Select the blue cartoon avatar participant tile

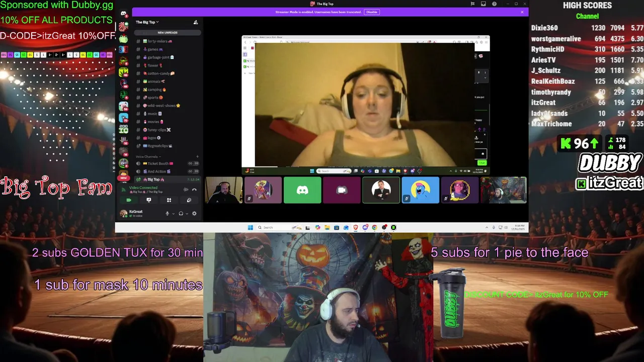tap(420, 190)
